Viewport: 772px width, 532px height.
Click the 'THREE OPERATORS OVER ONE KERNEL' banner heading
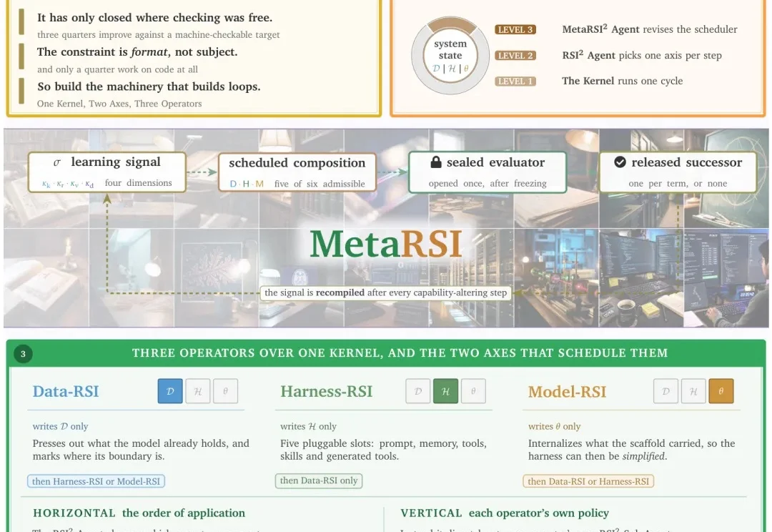(400, 353)
